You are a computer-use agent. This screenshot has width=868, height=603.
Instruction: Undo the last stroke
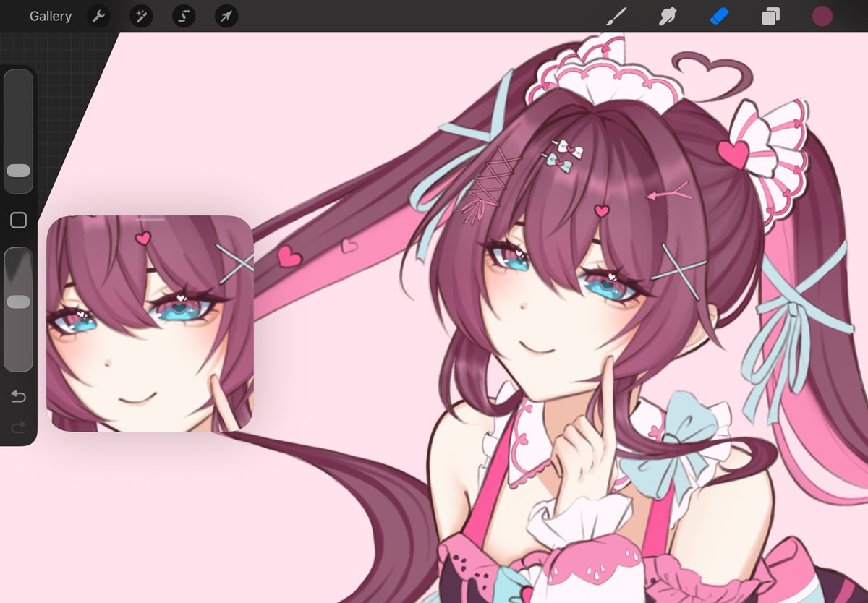(x=18, y=396)
